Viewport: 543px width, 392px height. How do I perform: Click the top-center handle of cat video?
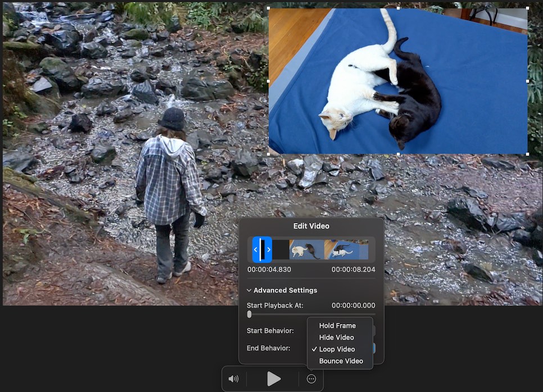pos(398,8)
